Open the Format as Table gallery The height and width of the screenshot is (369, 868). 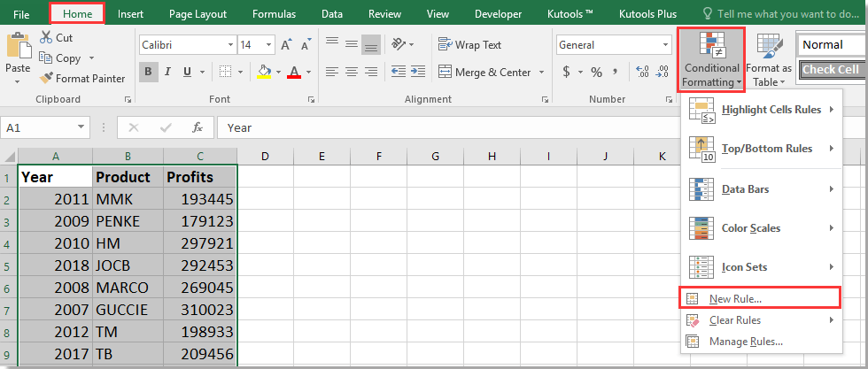tap(768, 60)
